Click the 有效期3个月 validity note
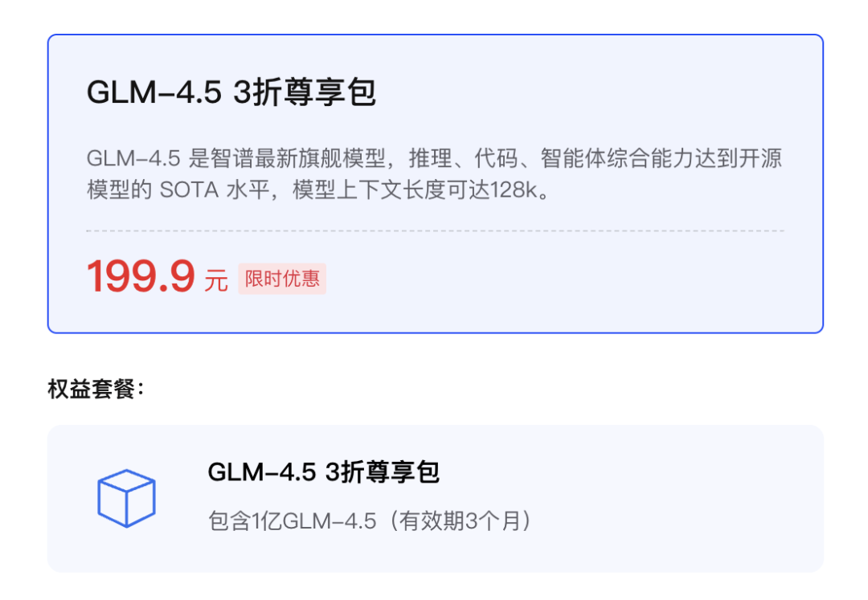The image size is (868, 600). (461, 521)
